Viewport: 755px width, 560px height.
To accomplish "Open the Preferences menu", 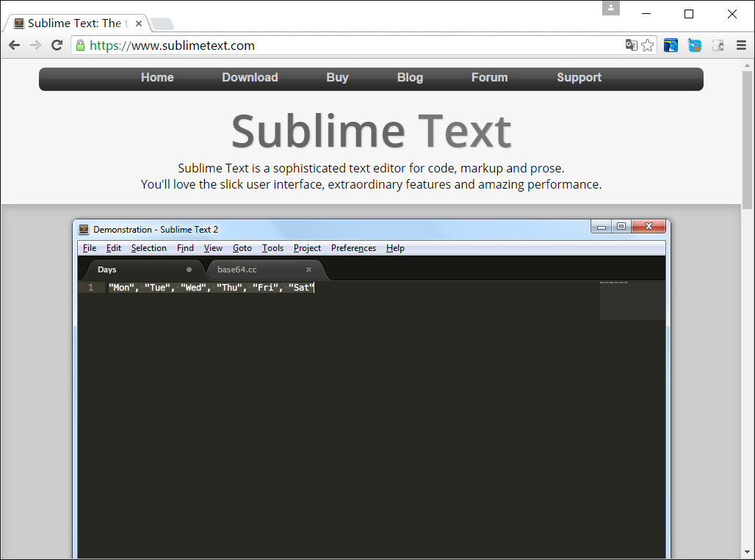I will point(353,248).
